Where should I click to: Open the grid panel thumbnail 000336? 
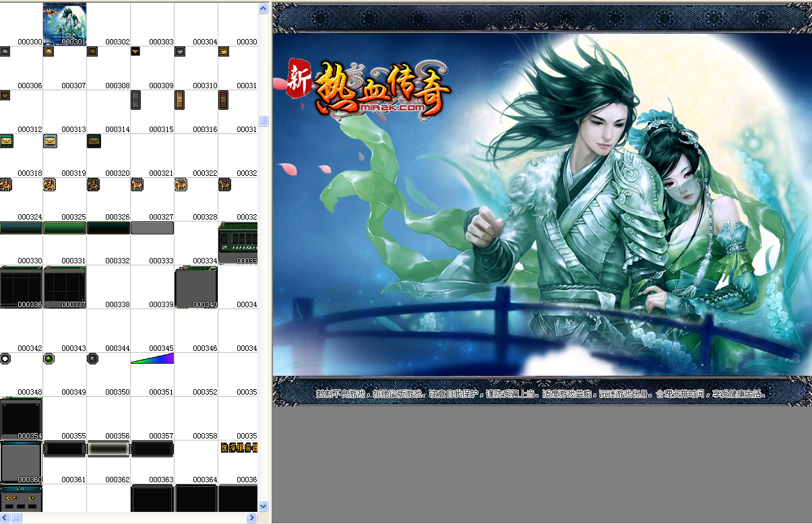(21, 287)
